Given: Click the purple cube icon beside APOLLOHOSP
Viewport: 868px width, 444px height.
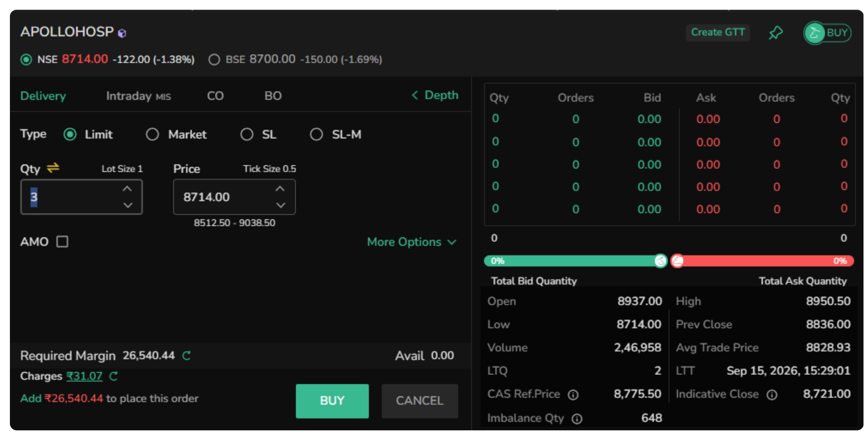Looking at the screenshot, I should click(122, 33).
